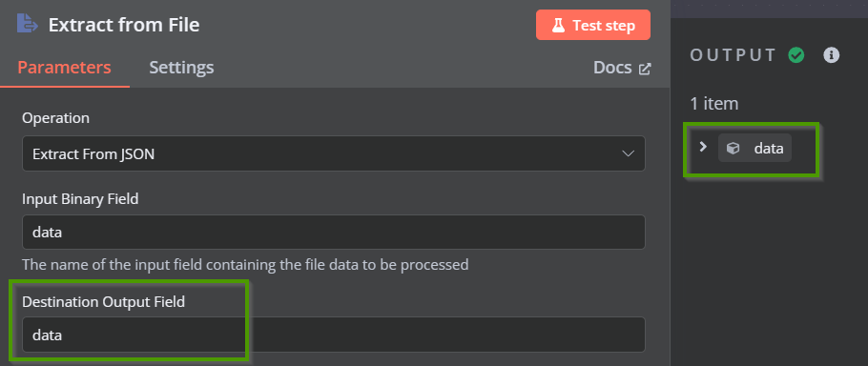Viewport: 868px width, 366px height.
Task: Click the green output success checkmark
Action: tap(796, 54)
